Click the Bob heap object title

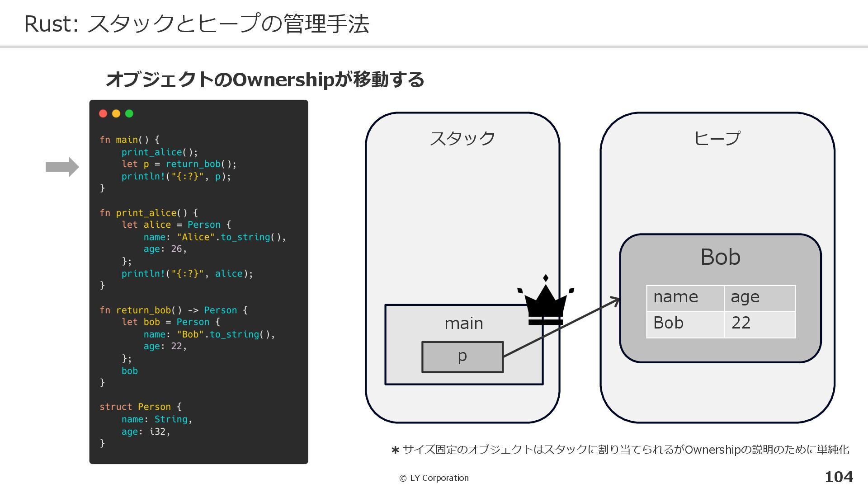click(720, 257)
